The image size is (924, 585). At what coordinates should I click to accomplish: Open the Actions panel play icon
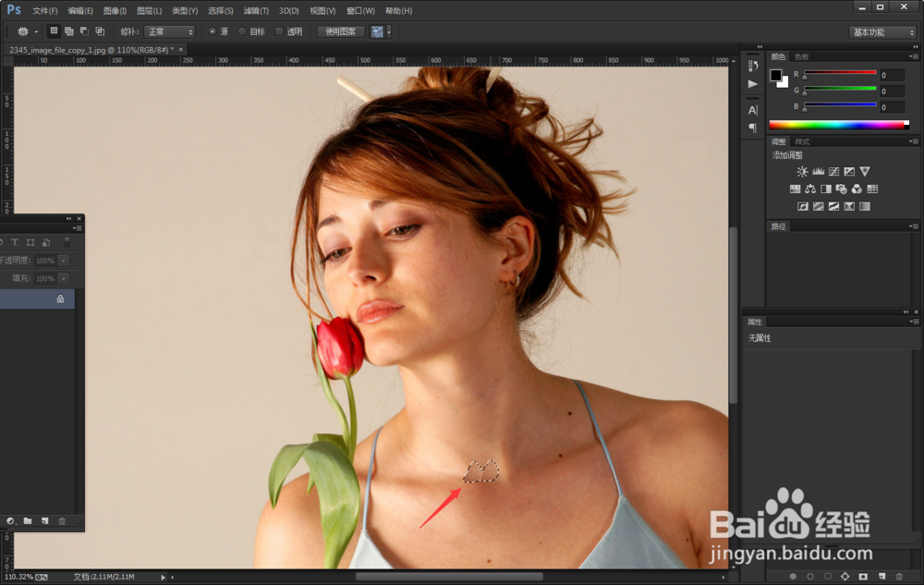point(752,84)
